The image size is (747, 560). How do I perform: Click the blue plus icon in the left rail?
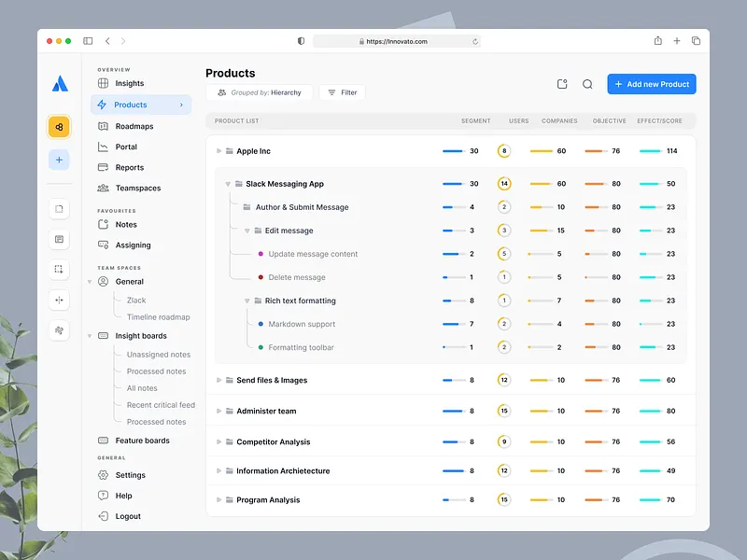coord(59,159)
